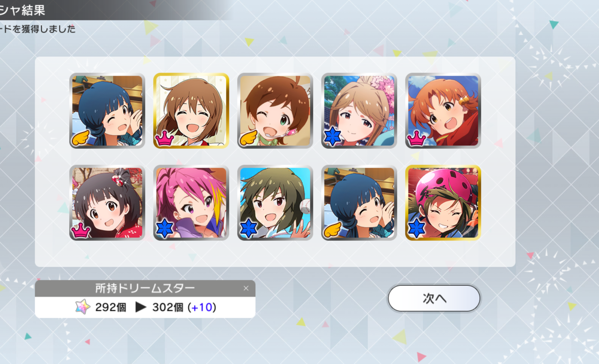
Task: Tap the pink-haired girl card
Action: click(x=191, y=203)
